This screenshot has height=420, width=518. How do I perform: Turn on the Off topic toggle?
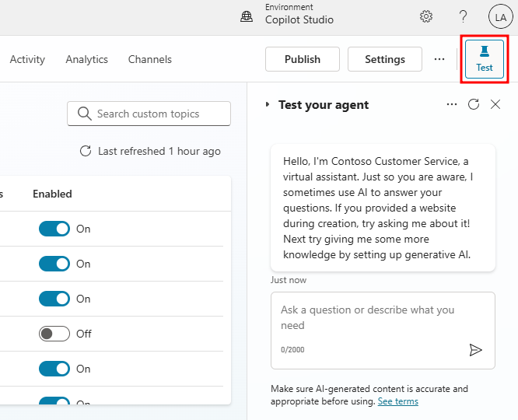click(x=54, y=334)
